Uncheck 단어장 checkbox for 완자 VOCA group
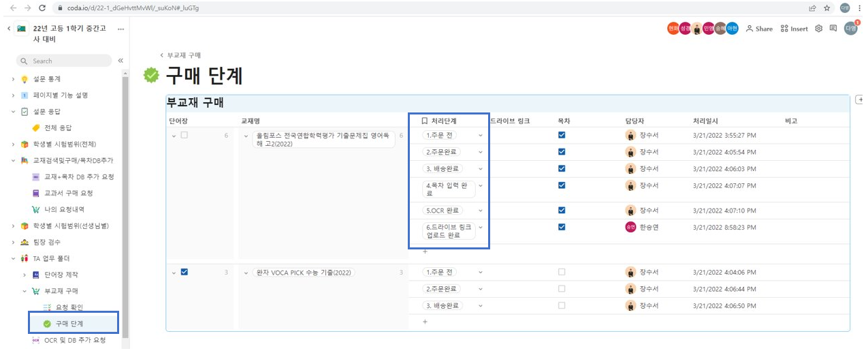This screenshot has height=353, width=868. (184, 272)
